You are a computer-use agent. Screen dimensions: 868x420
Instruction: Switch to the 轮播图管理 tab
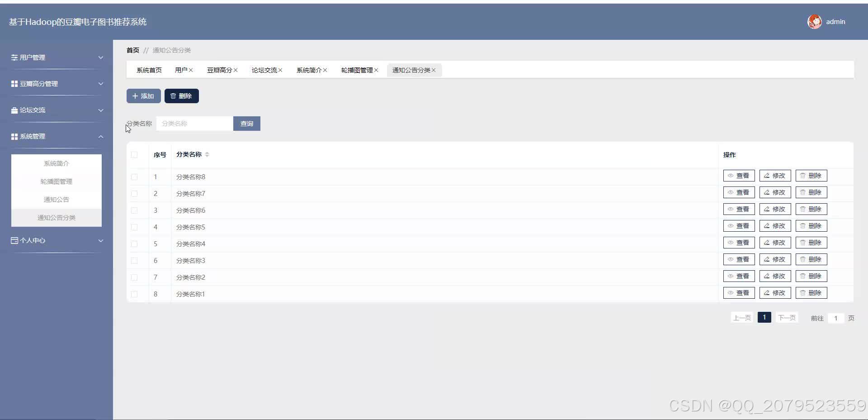(x=357, y=70)
